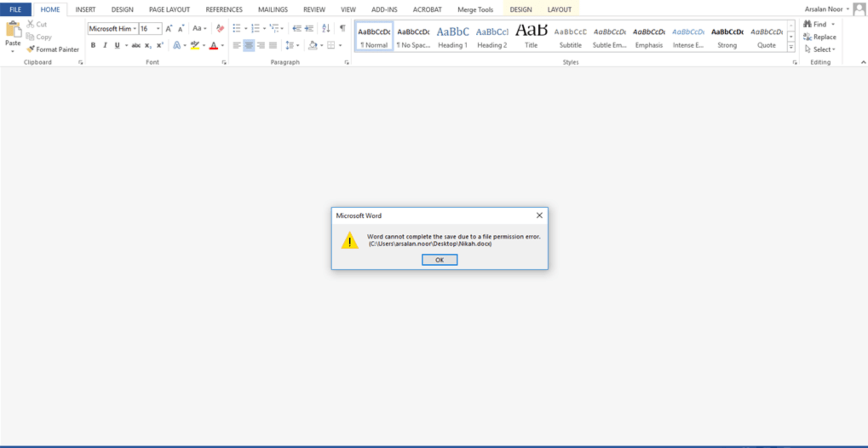Close the Microsoft Word error dialog

coord(539,215)
